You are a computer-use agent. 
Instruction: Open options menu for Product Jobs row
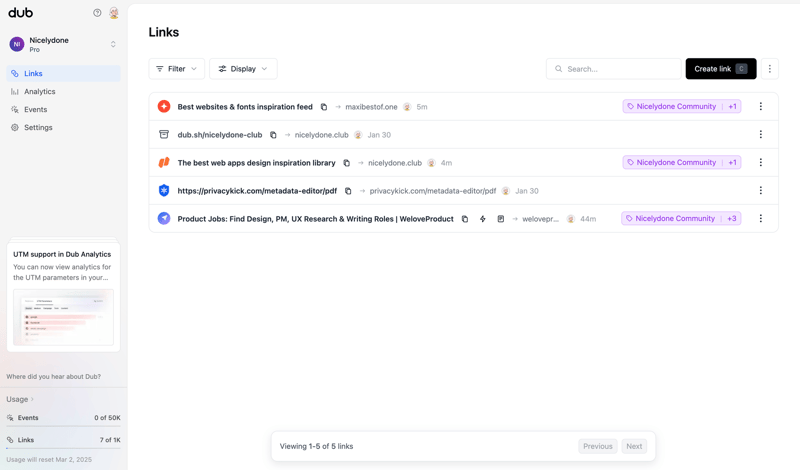point(760,218)
